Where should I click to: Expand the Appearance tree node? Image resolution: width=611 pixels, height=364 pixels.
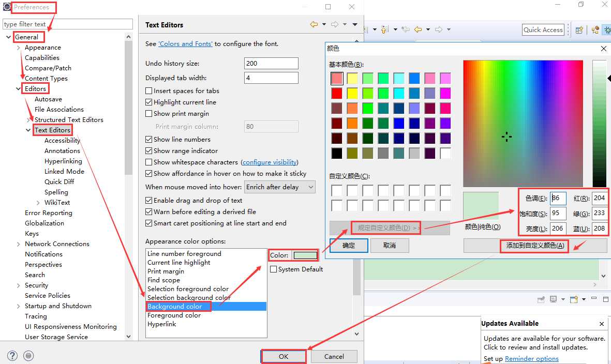click(18, 48)
